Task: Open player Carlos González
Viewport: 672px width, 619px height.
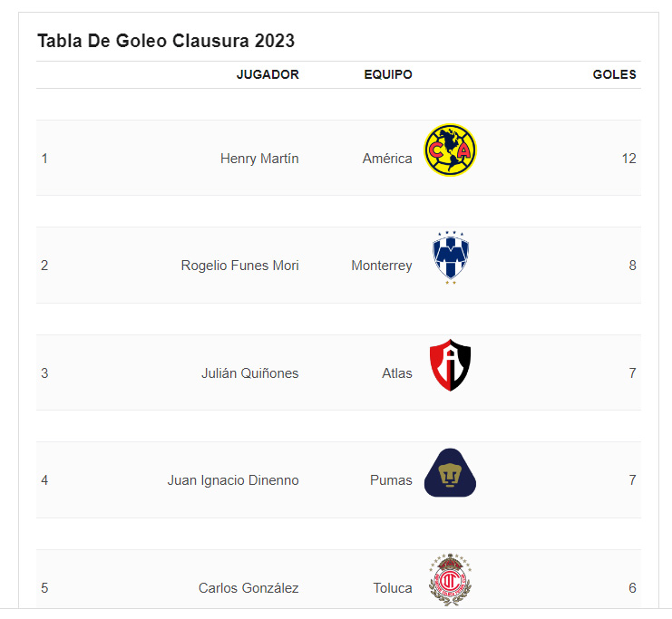Action: click(248, 587)
